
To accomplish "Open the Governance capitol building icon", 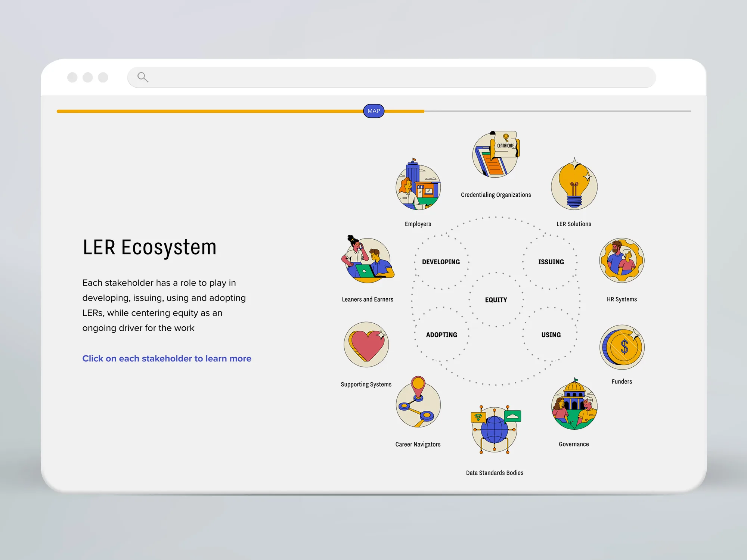I will [x=574, y=406].
